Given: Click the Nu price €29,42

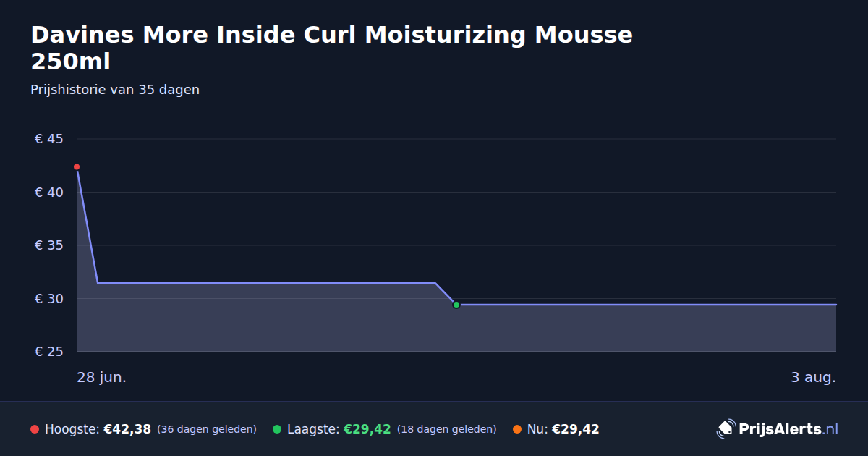Looking at the screenshot, I should [575, 429].
